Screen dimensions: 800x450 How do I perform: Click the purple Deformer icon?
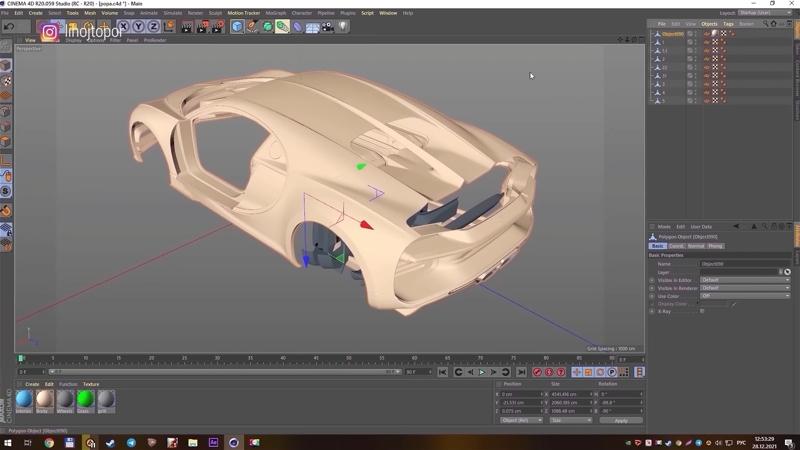click(297, 27)
